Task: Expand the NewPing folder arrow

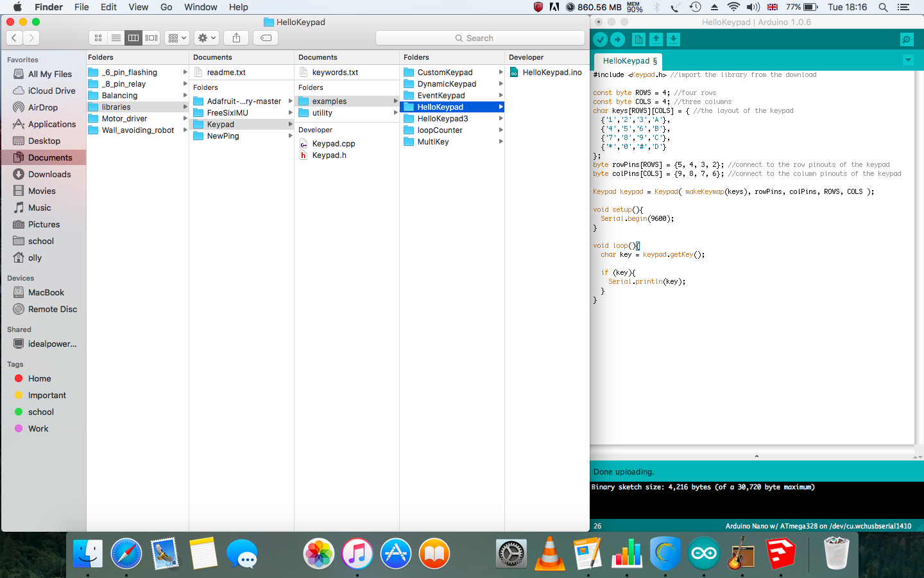Action: coord(290,136)
